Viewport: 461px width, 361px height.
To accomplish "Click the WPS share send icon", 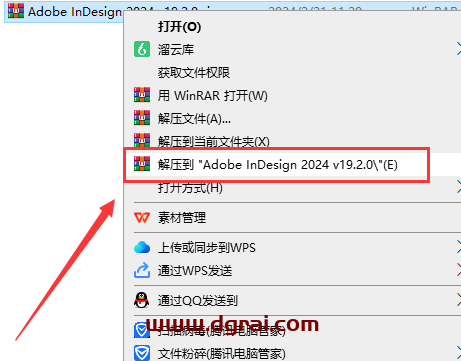I will tap(142, 270).
